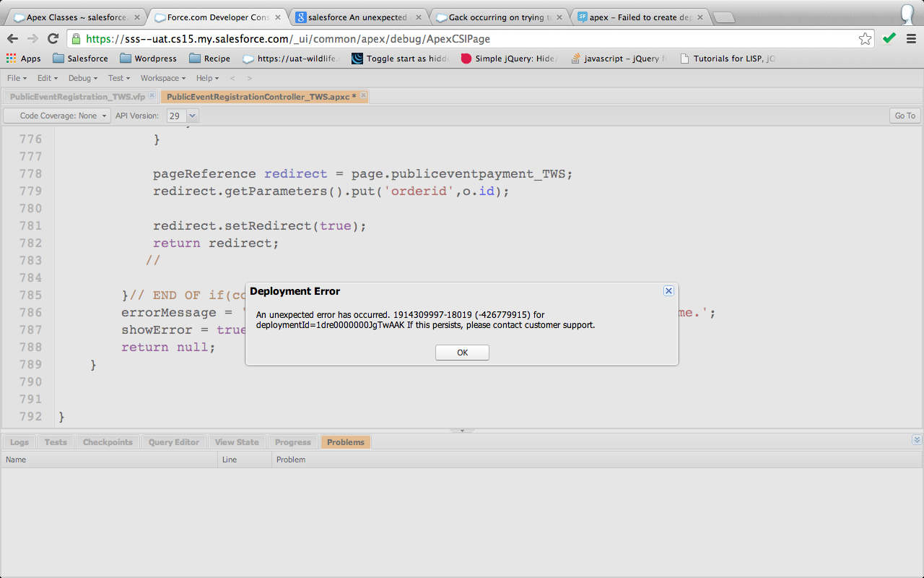Navigate forward with the > arrow

[x=250, y=78]
